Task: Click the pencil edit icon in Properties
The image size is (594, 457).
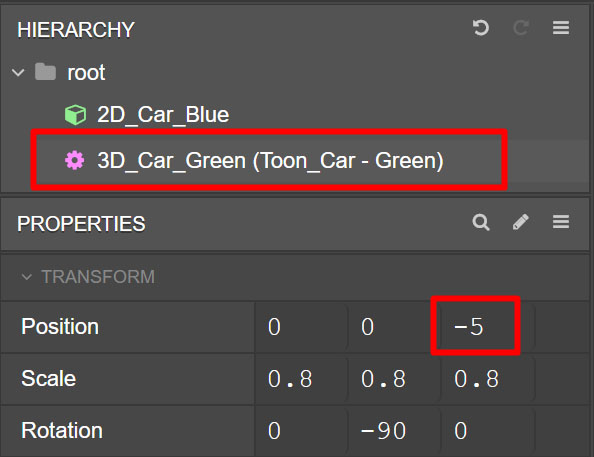Action: click(x=521, y=222)
